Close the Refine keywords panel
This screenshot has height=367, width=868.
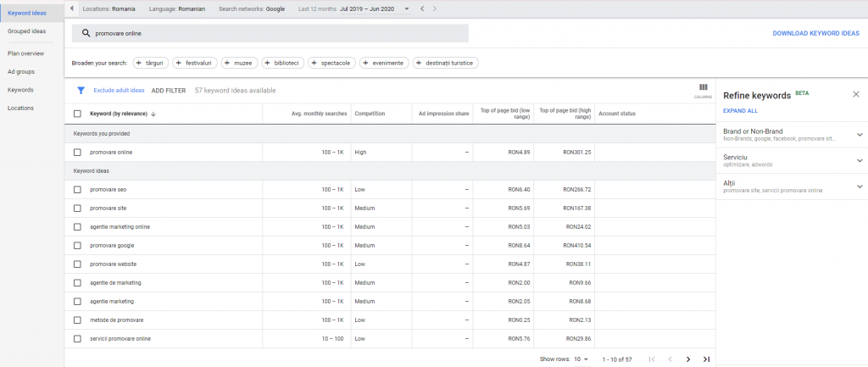[855, 94]
